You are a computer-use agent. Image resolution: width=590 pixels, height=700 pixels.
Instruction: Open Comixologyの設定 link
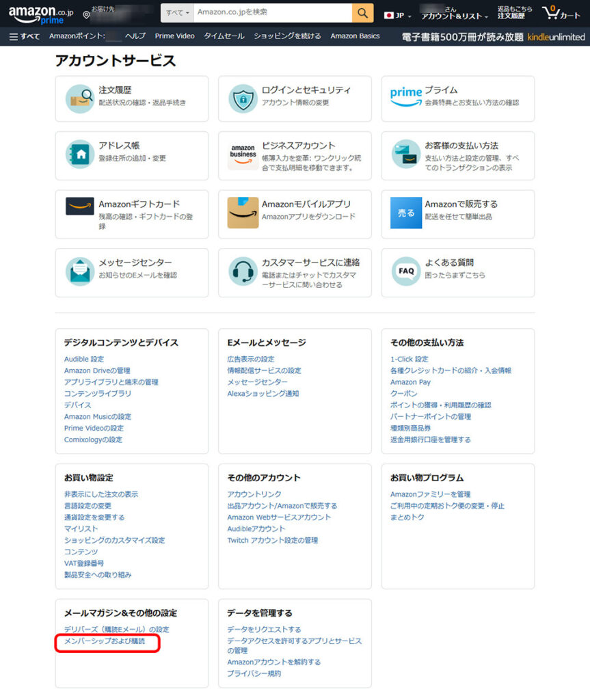(94, 440)
